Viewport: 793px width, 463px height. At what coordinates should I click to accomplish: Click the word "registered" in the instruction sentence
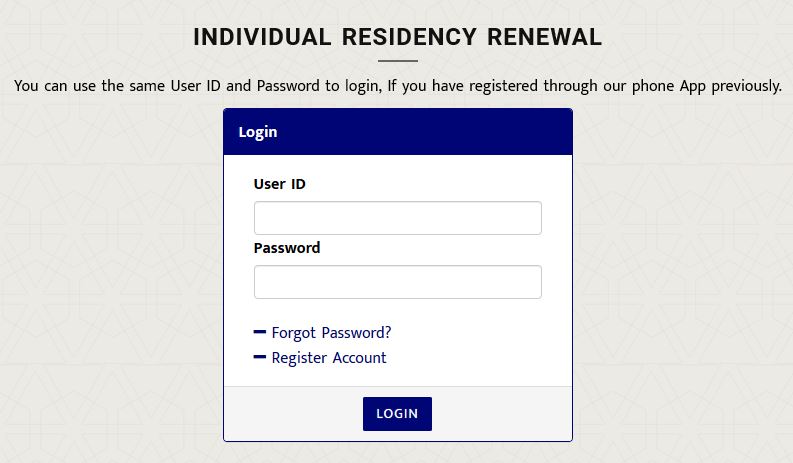(503, 86)
